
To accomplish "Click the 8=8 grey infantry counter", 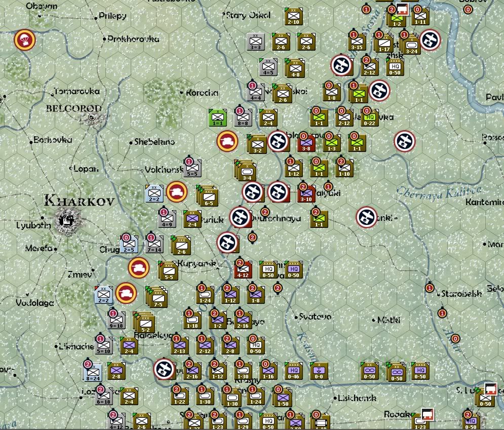I will [x=243, y=118].
